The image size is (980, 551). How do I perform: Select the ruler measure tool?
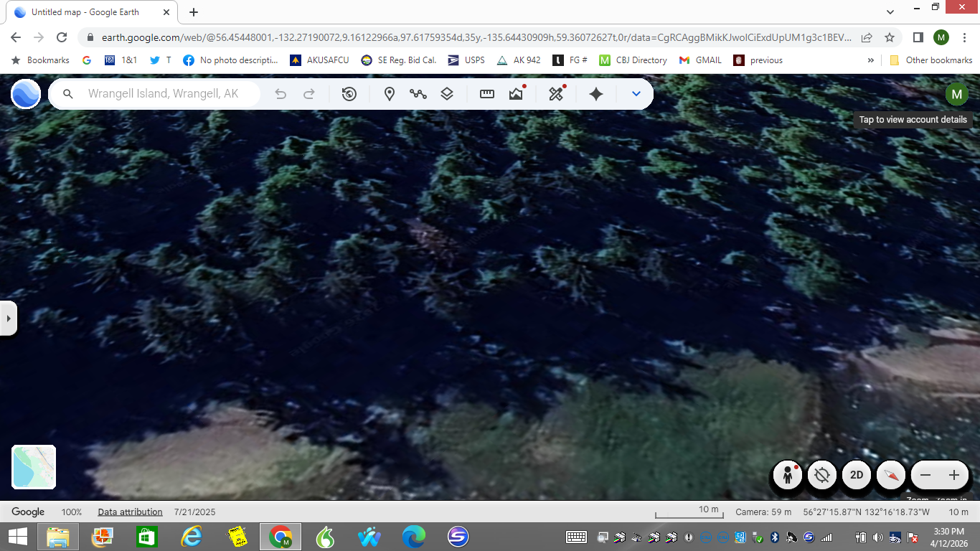coord(487,94)
